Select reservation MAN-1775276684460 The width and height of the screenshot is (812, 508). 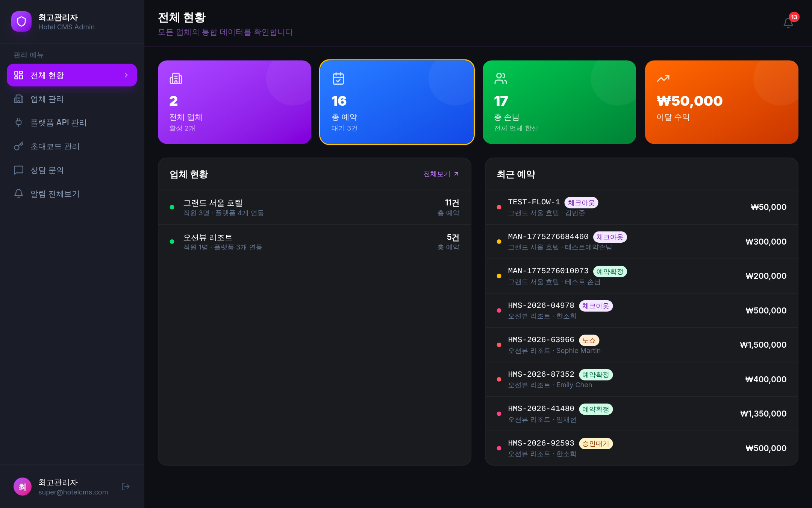(x=642, y=242)
